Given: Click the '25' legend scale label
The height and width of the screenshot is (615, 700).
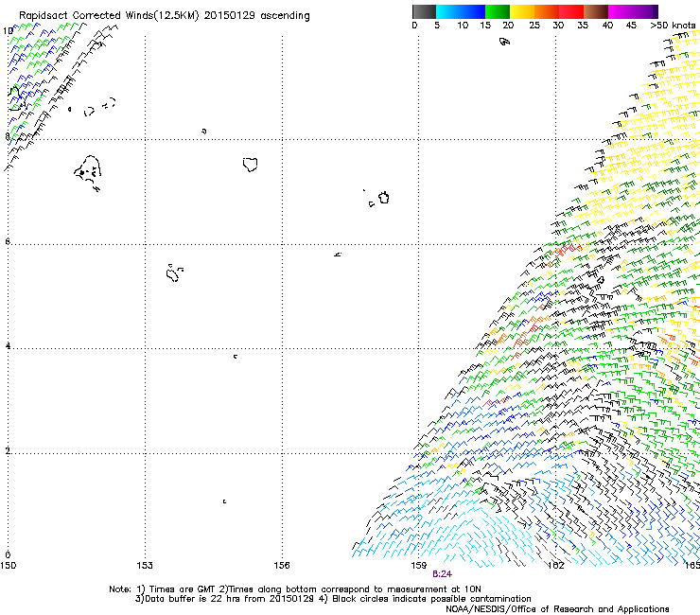Looking at the screenshot, I should click(x=534, y=26).
